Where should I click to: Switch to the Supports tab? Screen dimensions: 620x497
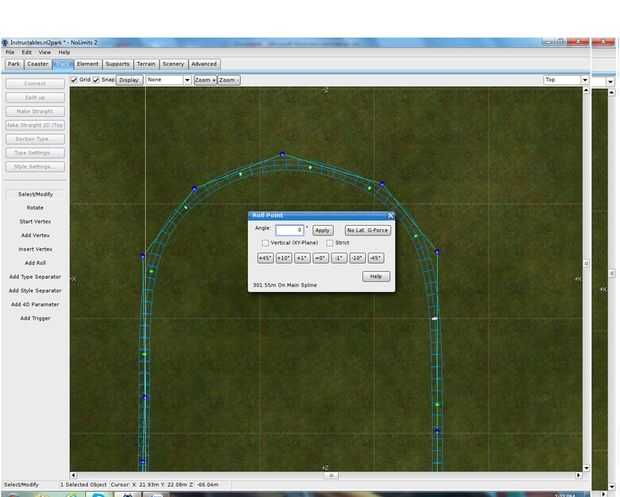[117, 64]
